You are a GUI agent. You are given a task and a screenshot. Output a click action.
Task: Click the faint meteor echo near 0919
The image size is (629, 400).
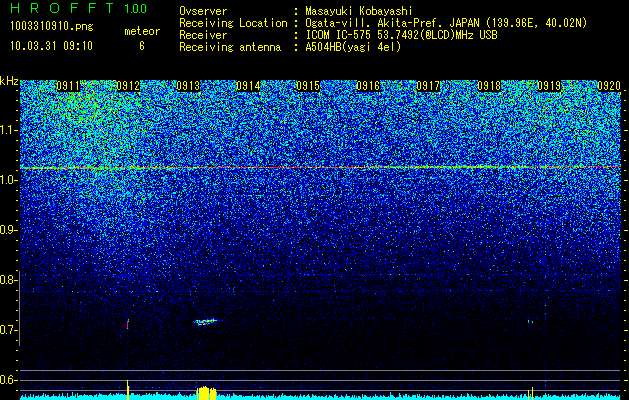(x=530, y=321)
